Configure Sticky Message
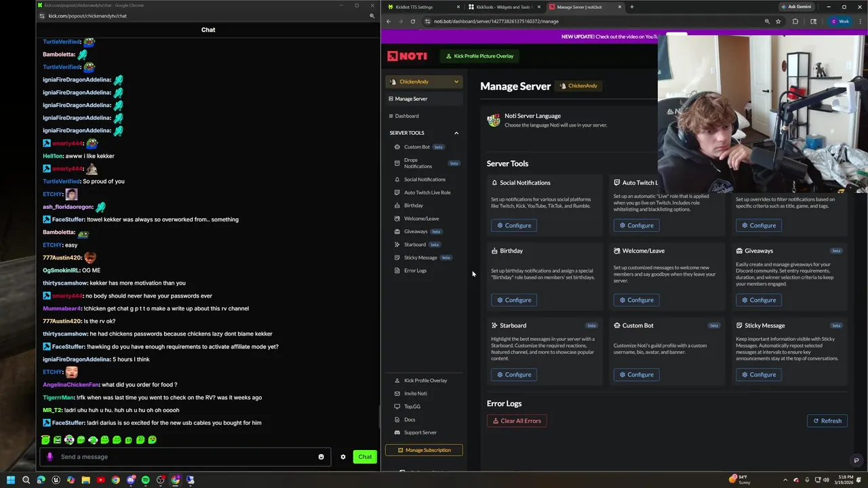868x488 pixels. (x=758, y=374)
